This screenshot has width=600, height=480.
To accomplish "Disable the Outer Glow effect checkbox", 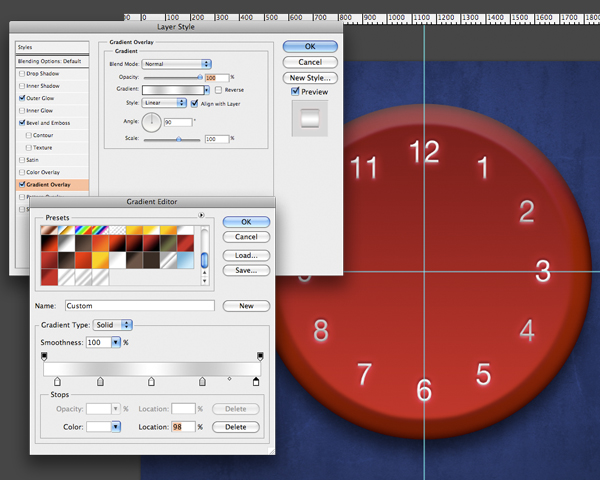I will pyautogui.click(x=22, y=98).
